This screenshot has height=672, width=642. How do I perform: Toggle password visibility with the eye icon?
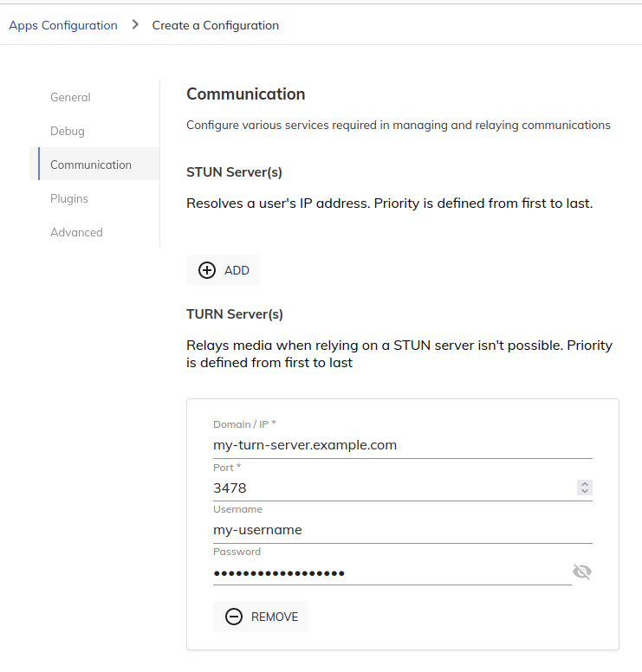[582, 572]
